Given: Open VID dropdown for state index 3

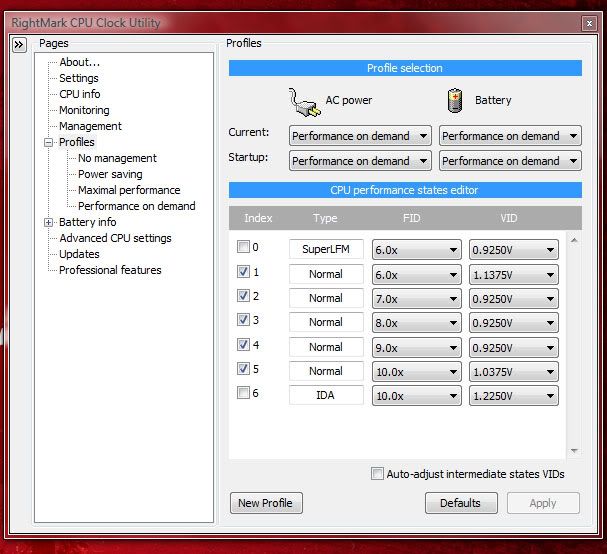Looking at the screenshot, I should (514, 322).
